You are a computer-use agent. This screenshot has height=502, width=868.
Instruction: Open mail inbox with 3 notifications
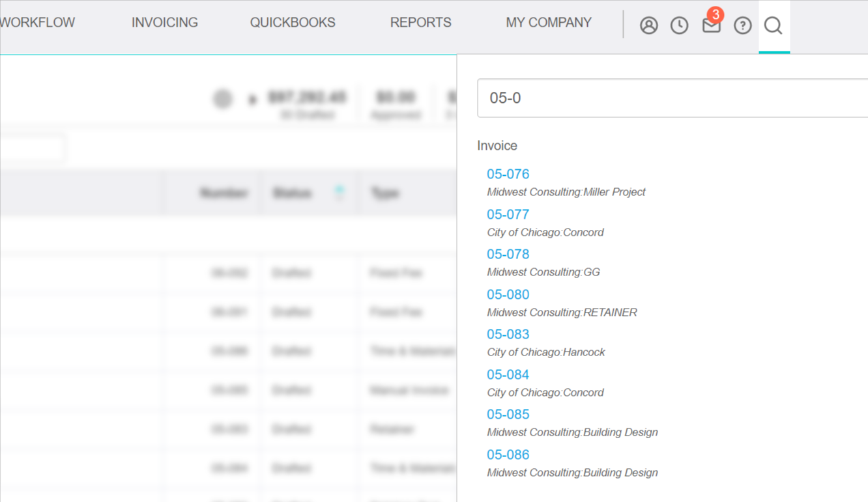tap(712, 24)
